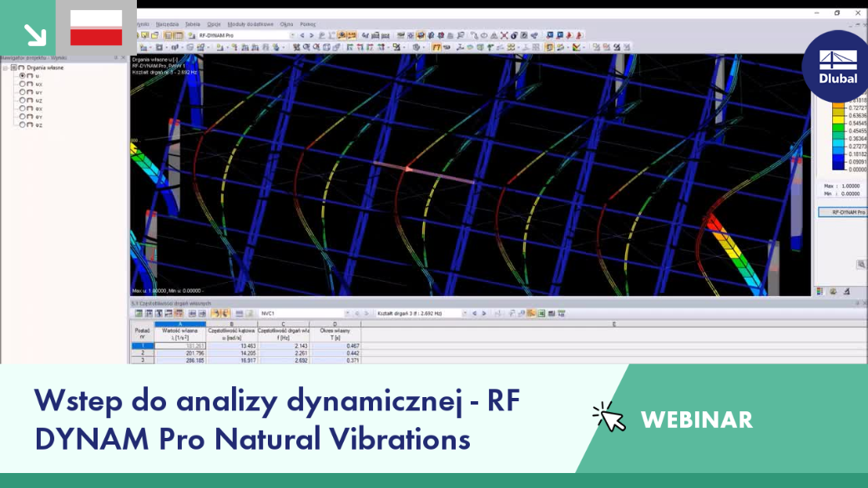Go to next mode shape arrow in table toolbar

(x=484, y=314)
